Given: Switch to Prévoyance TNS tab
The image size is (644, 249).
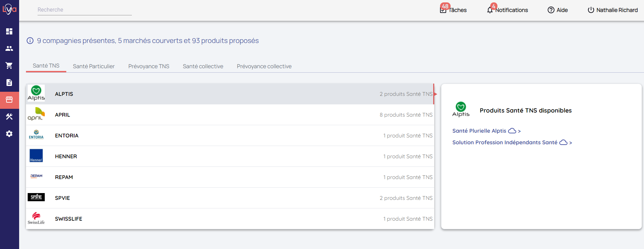Looking at the screenshot, I should [x=149, y=66].
